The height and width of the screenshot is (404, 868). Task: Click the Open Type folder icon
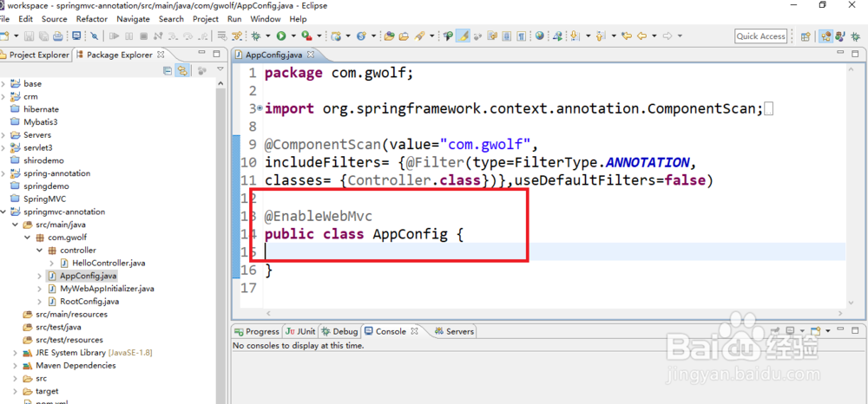(x=389, y=36)
